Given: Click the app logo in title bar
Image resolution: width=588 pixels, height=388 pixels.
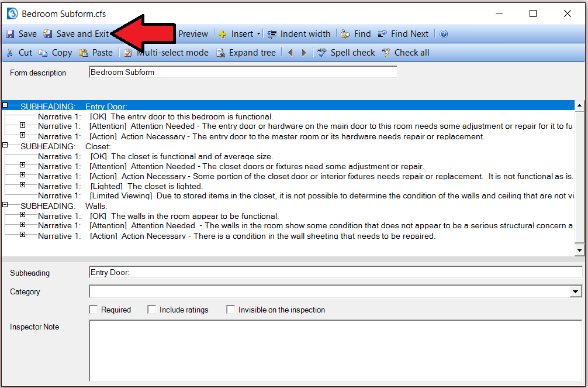Looking at the screenshot, I should tap(12, 14).
